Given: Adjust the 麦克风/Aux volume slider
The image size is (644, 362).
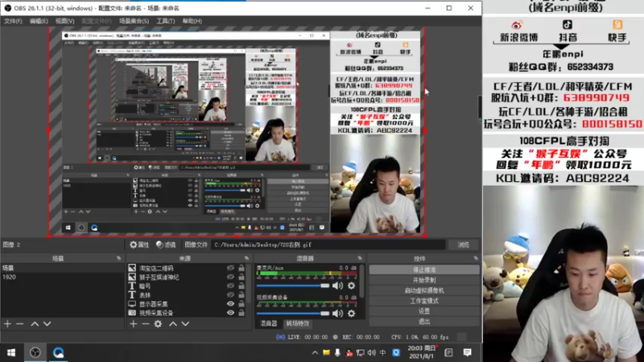Looking at the screenshot, I should pos(293,286).
